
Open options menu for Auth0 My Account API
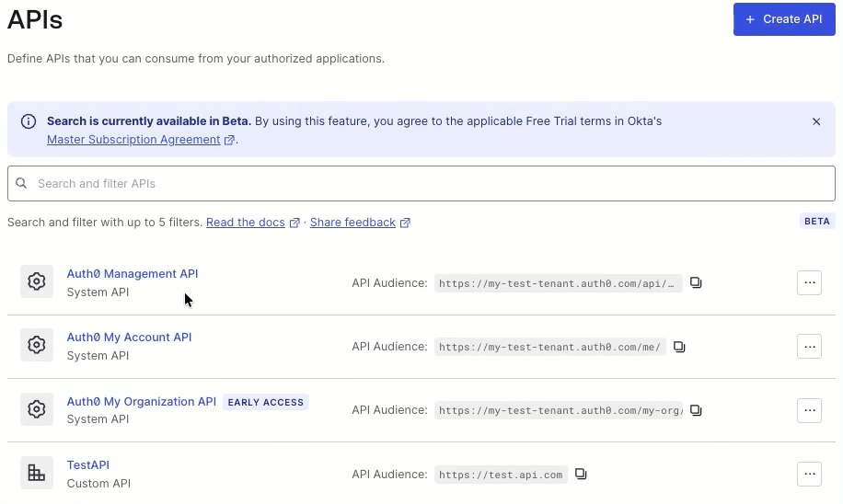click(809, 347)
